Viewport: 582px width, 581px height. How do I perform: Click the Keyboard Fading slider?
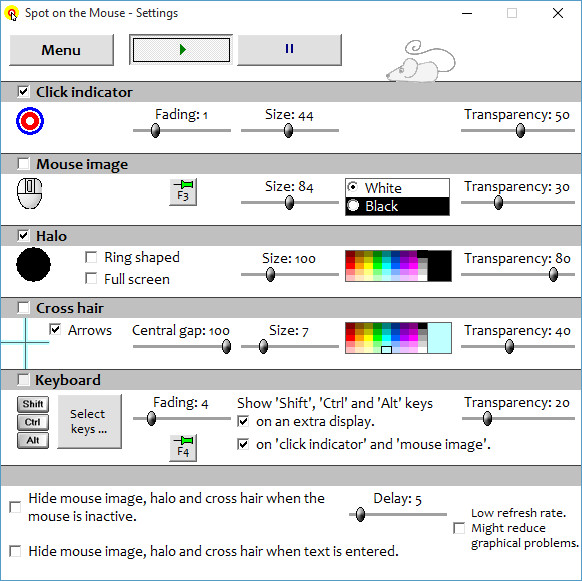[x=182, y=419]
